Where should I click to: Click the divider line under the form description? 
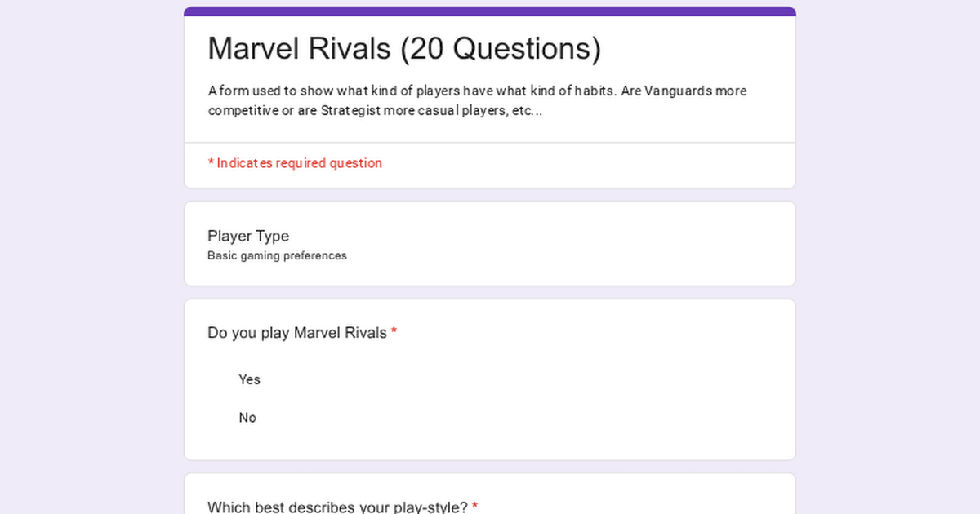pyautogui.click(x=490, y=143)
